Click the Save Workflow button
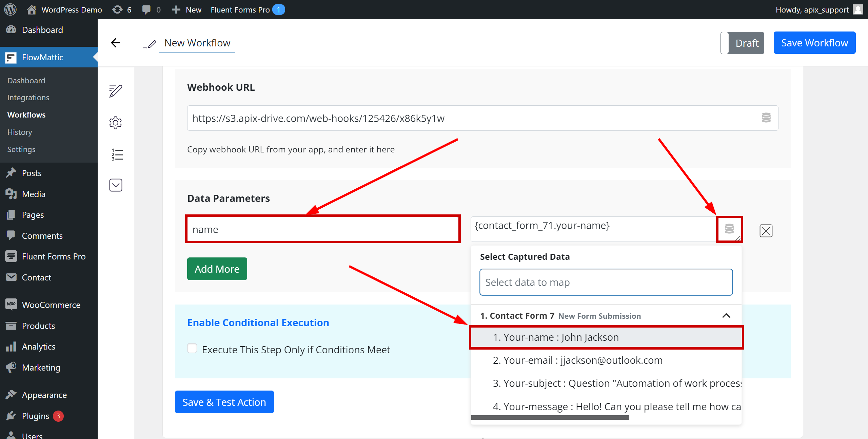The height and width of the screenshot is (439, 868). 814,43
